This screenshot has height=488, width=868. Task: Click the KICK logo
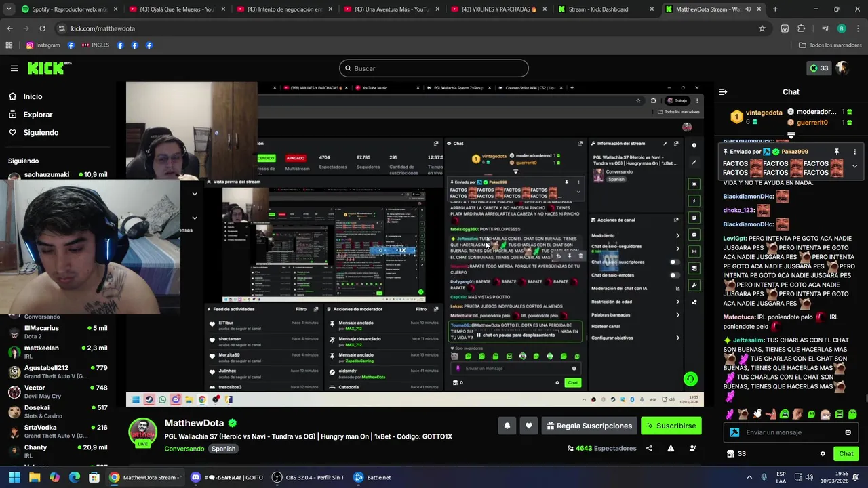coord(49,68)
